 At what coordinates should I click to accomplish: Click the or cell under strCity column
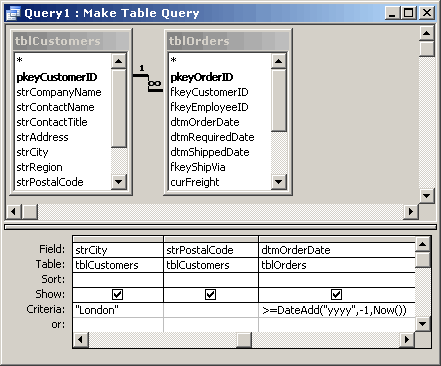point(118,324)
